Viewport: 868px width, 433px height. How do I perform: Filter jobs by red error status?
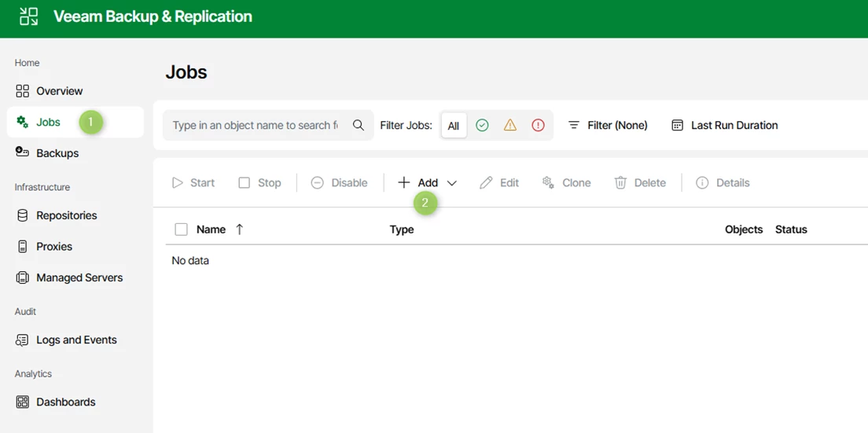pos(538,126)
